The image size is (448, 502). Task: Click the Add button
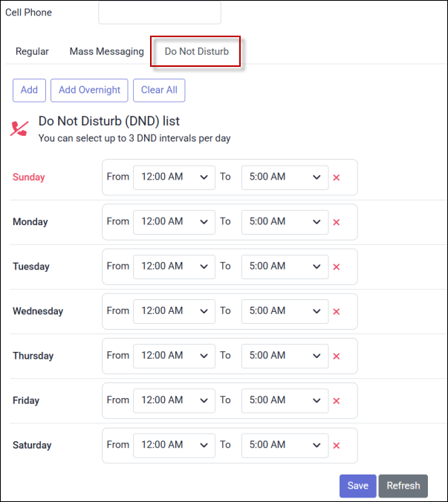tap(29, 91)
